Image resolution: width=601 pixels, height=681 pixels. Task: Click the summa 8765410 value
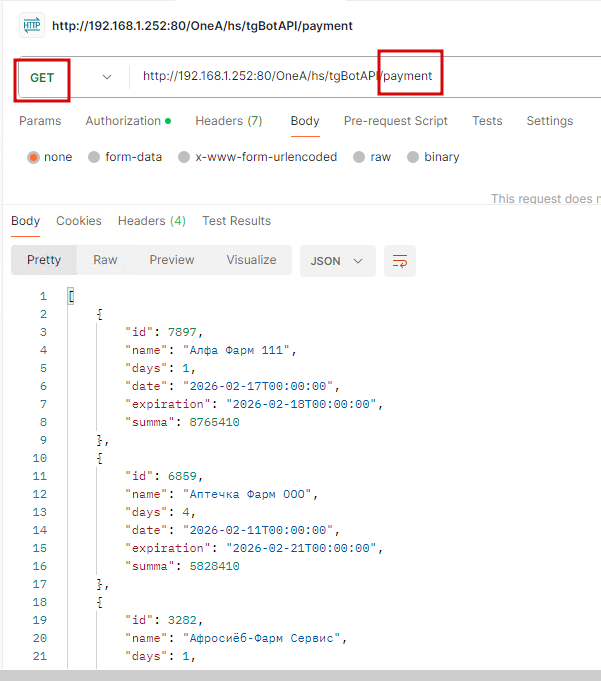215,422
